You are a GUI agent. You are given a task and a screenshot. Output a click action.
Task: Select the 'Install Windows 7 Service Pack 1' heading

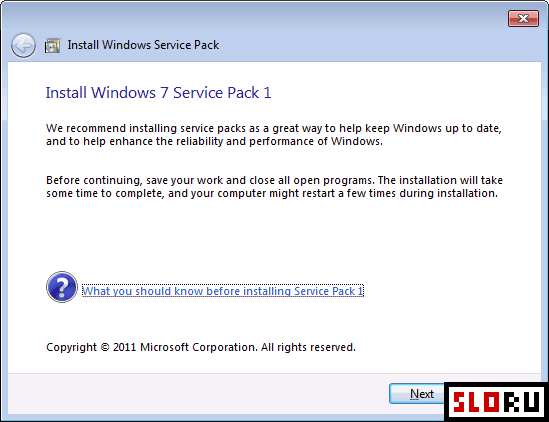pos(159,93)
